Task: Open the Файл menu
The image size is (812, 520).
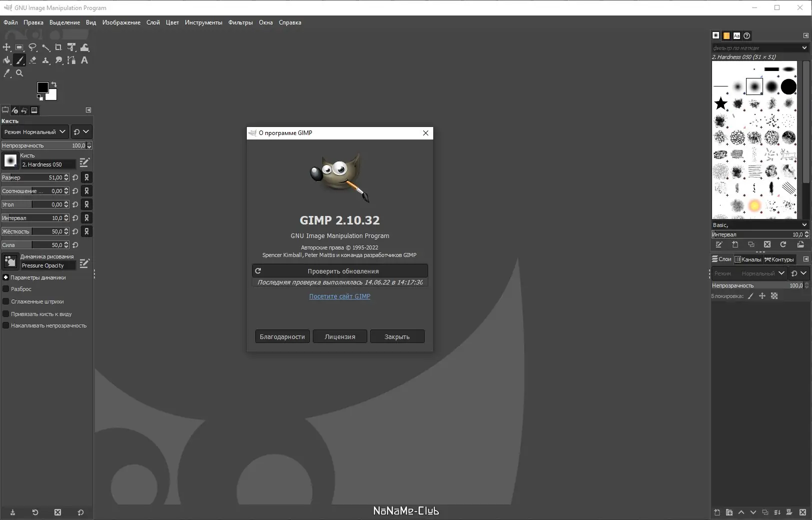Action: 10,22
